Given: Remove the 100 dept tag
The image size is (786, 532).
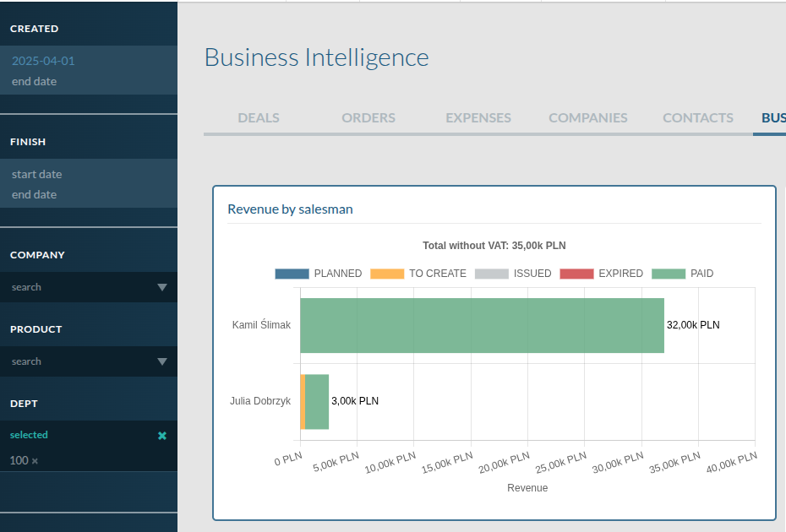Looking at the screenshot, I should point(35,461).
